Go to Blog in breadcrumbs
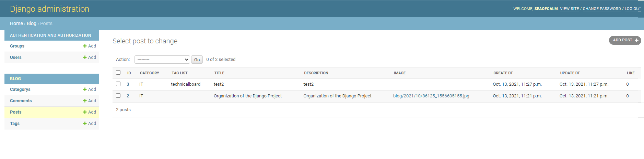644x159 pixels. pyautogui.click(x=32, y=23)
